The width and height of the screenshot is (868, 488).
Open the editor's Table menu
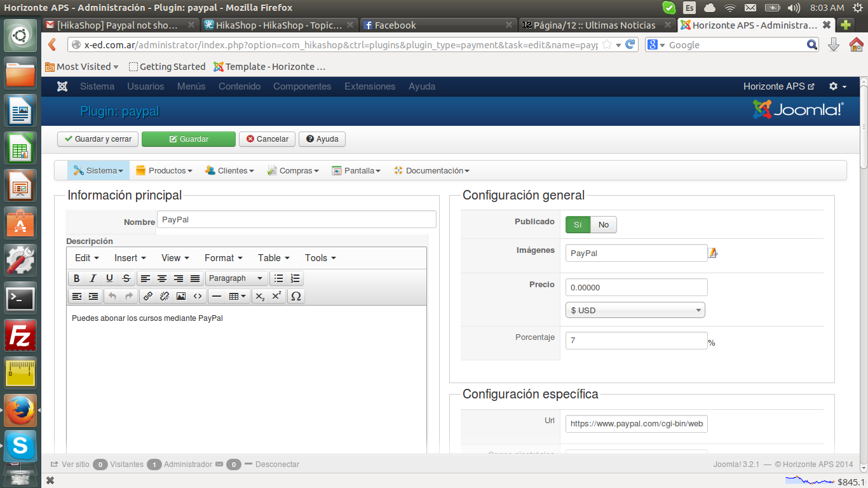(x=274, y=258)
